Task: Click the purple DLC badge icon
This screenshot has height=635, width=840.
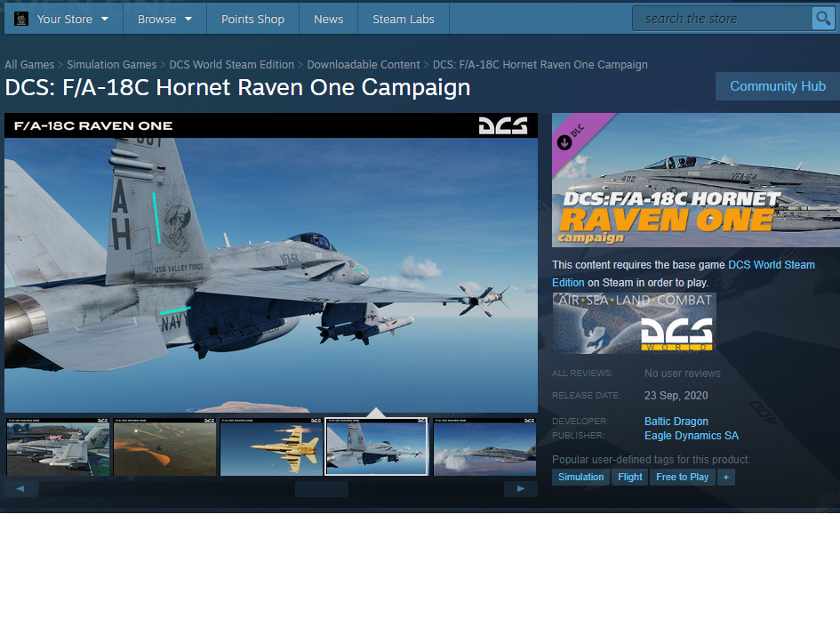Action: 564,142
